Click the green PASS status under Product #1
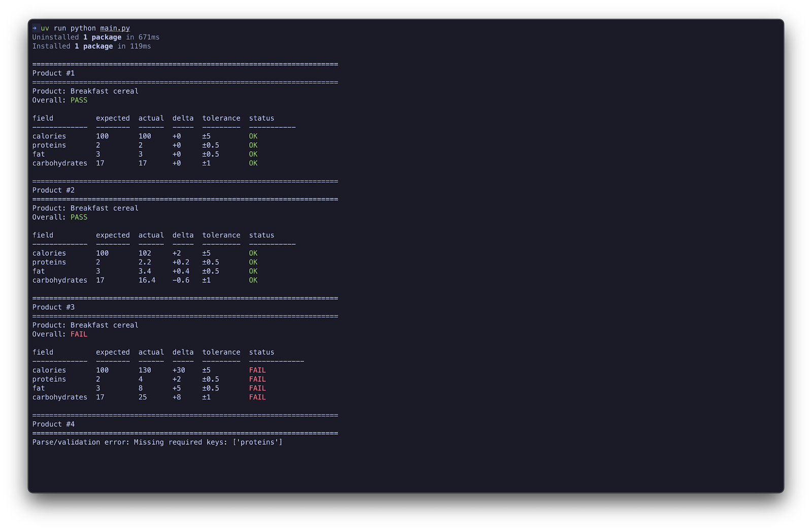 point(79,101)
